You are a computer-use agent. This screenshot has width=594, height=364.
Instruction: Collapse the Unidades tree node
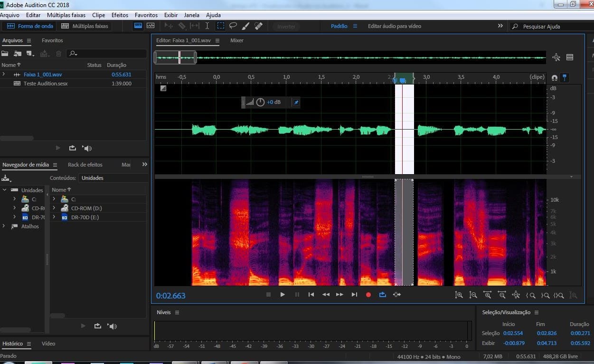(4, 190)
